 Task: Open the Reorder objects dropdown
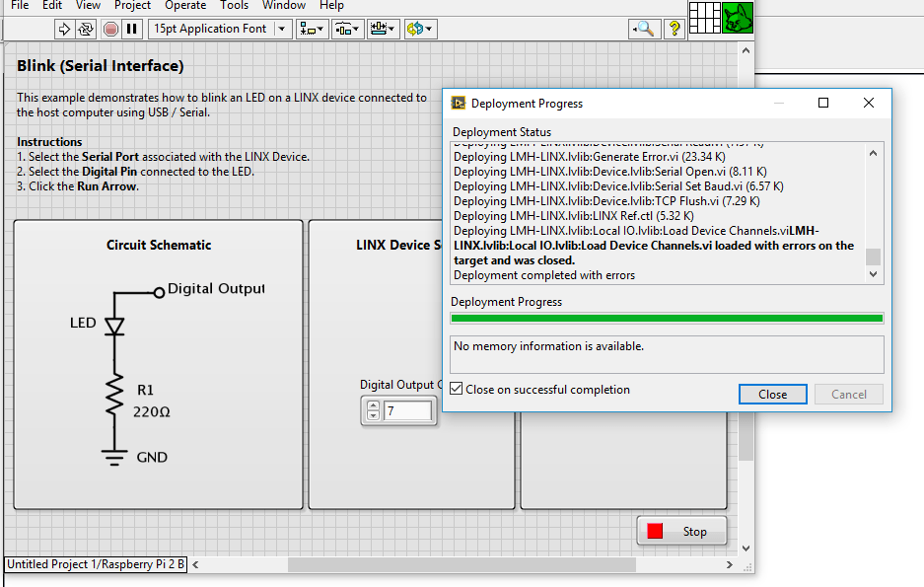(419, 29)
